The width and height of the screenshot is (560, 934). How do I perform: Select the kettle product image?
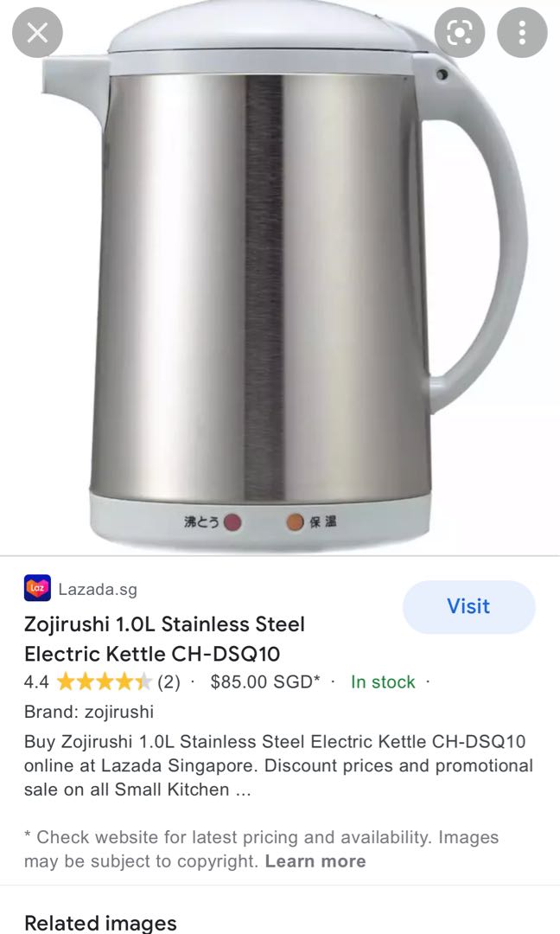[280, 277]
